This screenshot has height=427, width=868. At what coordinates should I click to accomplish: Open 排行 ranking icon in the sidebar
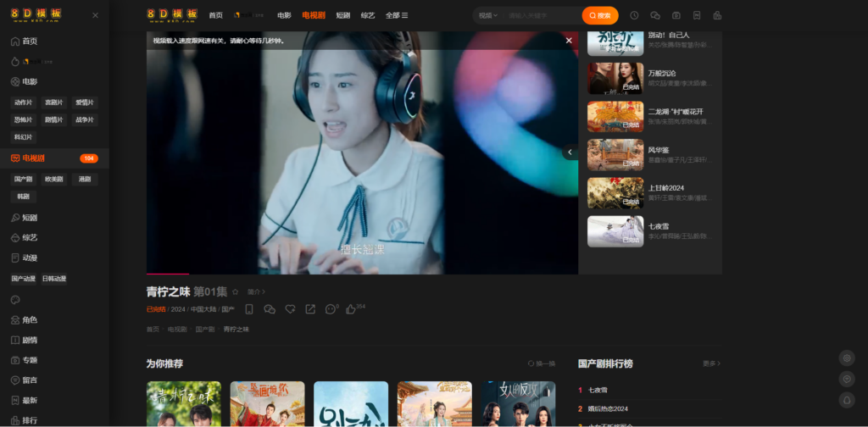pos(15,420)
